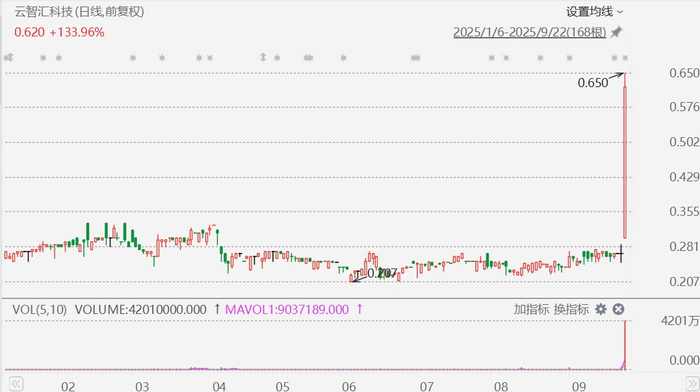Image resolution: width=700 pixels, height=392 pixels.
Task: Click the 0.207 low price annotation
Action: (382, 273)
